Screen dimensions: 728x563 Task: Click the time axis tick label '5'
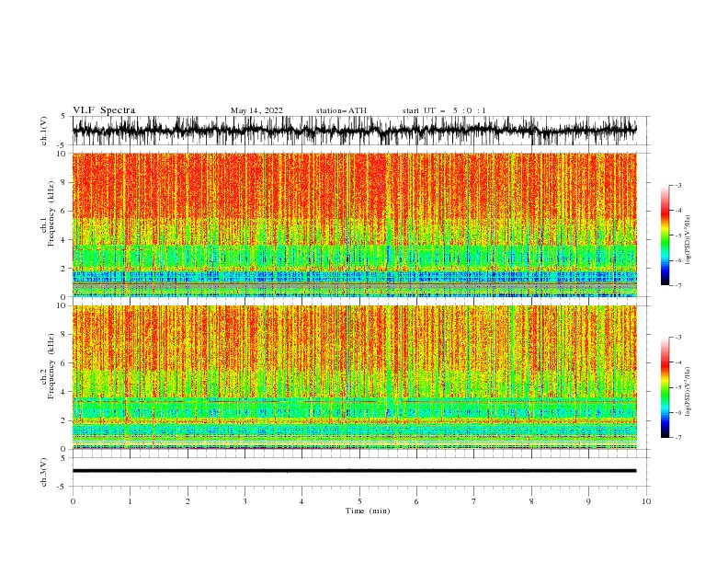pyautogui.click(x=359, y=501)
